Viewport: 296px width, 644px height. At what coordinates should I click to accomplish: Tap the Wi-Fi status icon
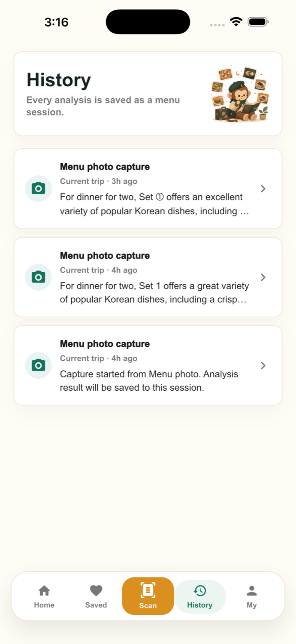[236, 21]
